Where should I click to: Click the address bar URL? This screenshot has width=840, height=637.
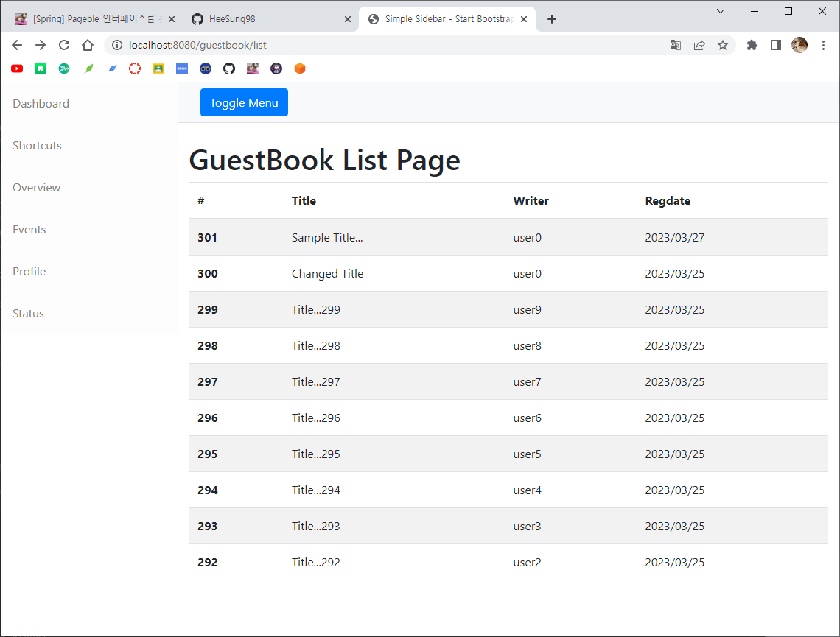point(197,45)
